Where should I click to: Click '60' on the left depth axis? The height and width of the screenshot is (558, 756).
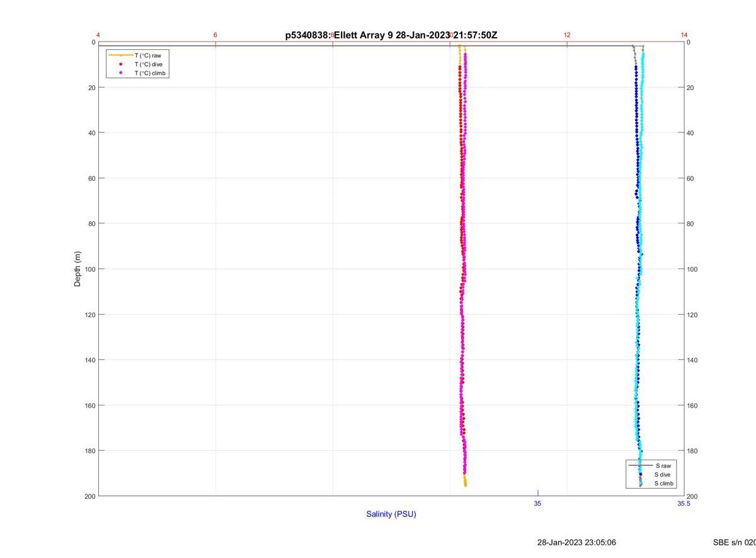pyautogui.click(x=92, y=178)
